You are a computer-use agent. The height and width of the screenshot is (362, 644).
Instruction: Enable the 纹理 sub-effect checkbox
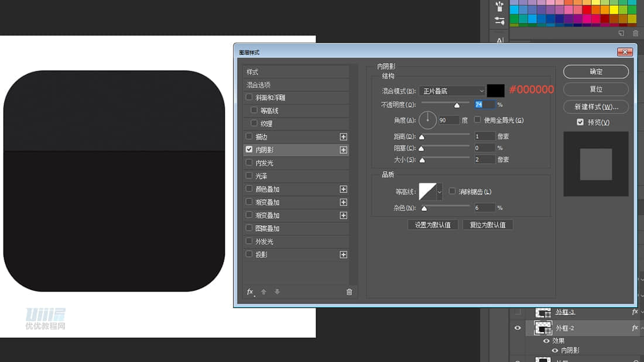(254, 123)
